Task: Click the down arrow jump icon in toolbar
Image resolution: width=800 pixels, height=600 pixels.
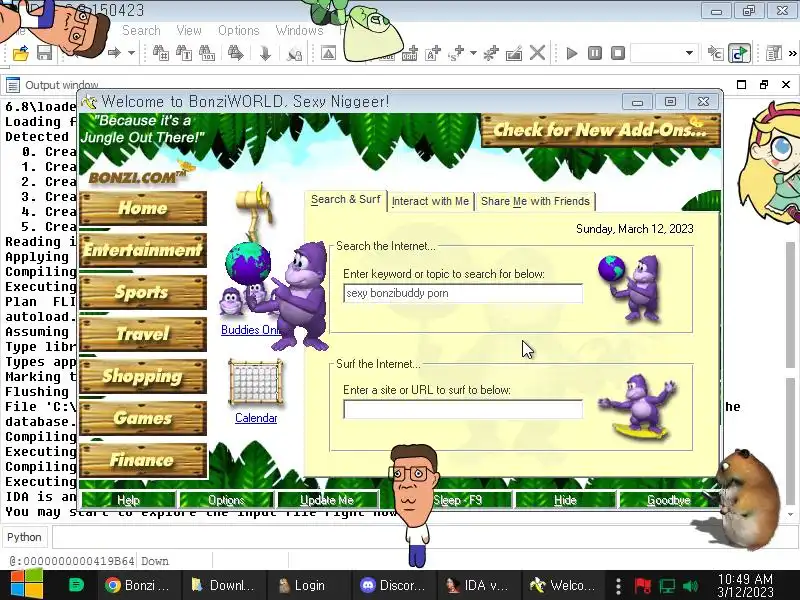Action: tap(265, 53)
